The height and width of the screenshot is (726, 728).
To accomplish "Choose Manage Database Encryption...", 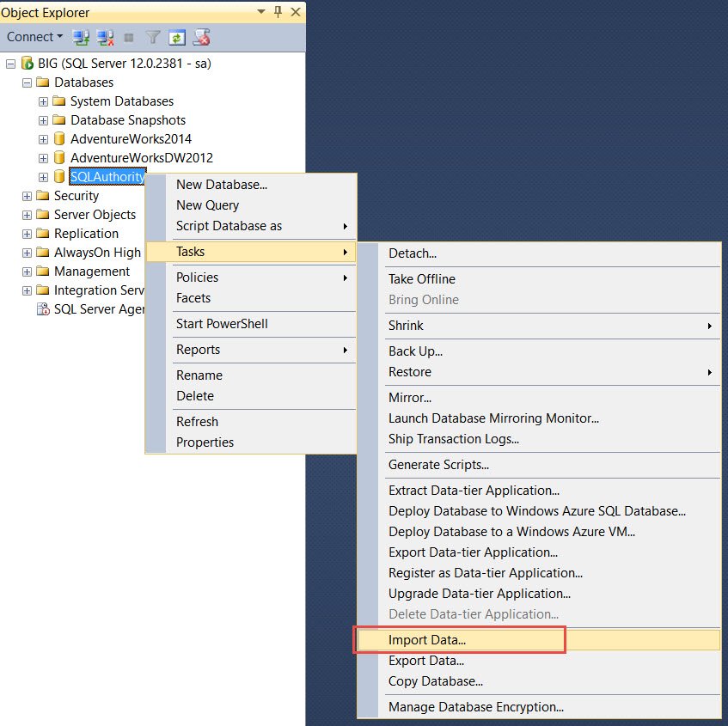I will [x=539, y=706].
